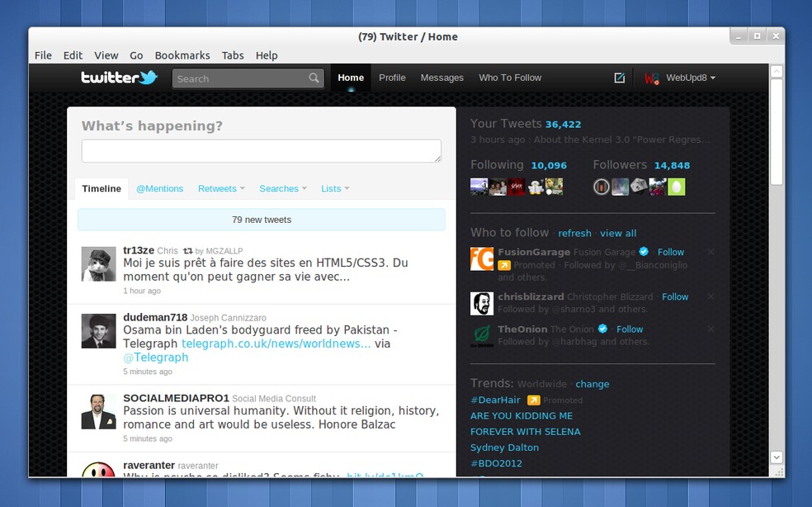
Task: Go to the Home navigation tab
Action: 351,78
